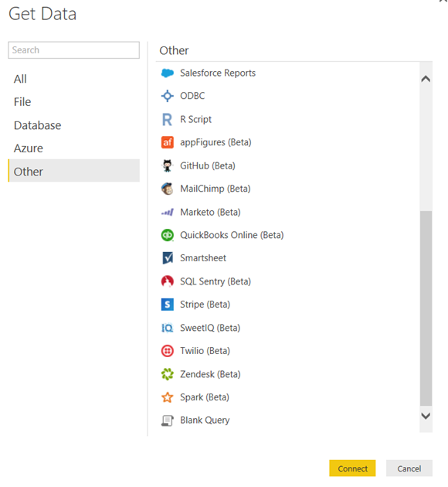Focus the Search input field
This screenshot has height=487, width=448.
[74, 50]
